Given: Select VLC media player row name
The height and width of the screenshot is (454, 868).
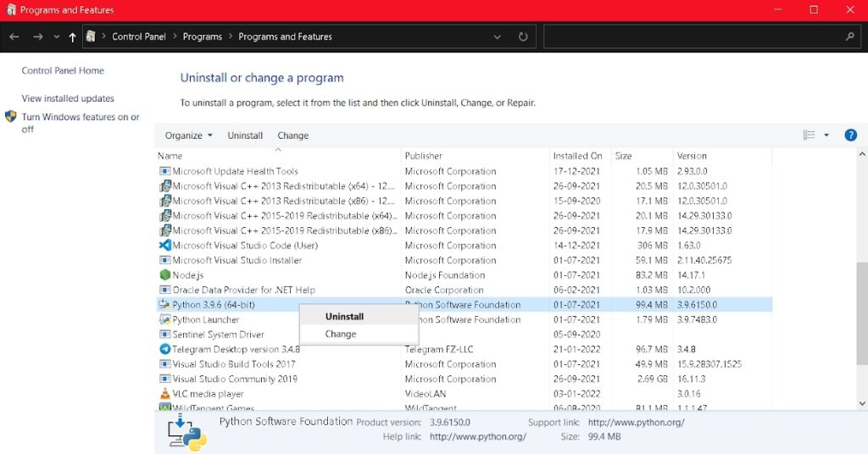Looking at the screenshot, I should [209, 394].
